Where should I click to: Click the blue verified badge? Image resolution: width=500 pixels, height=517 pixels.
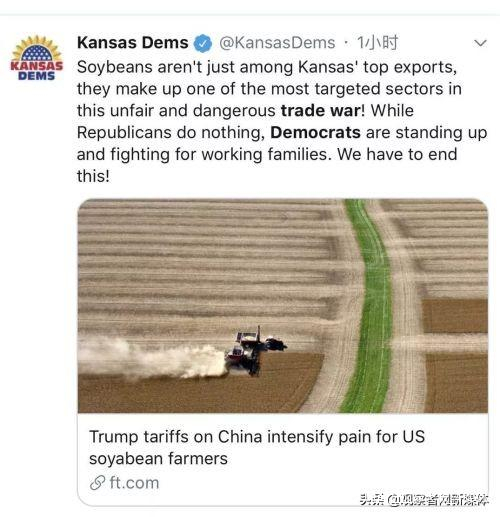tap(203, 43)
